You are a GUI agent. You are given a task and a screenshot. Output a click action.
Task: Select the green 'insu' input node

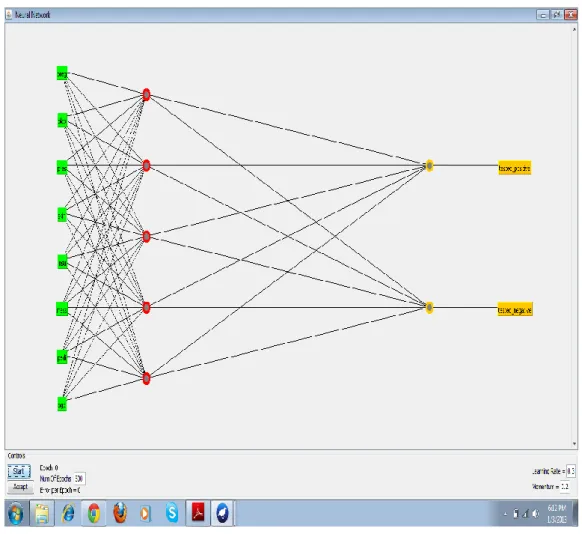click(x=62, y=262)
